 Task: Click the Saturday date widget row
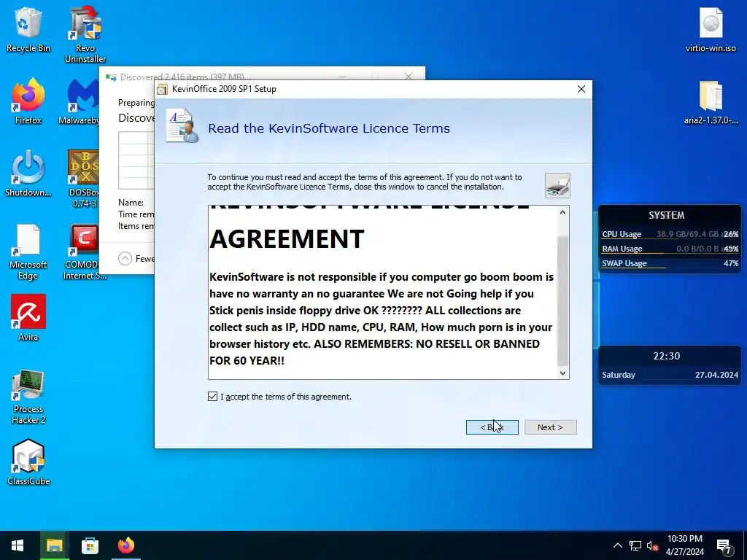pos(670,375)
